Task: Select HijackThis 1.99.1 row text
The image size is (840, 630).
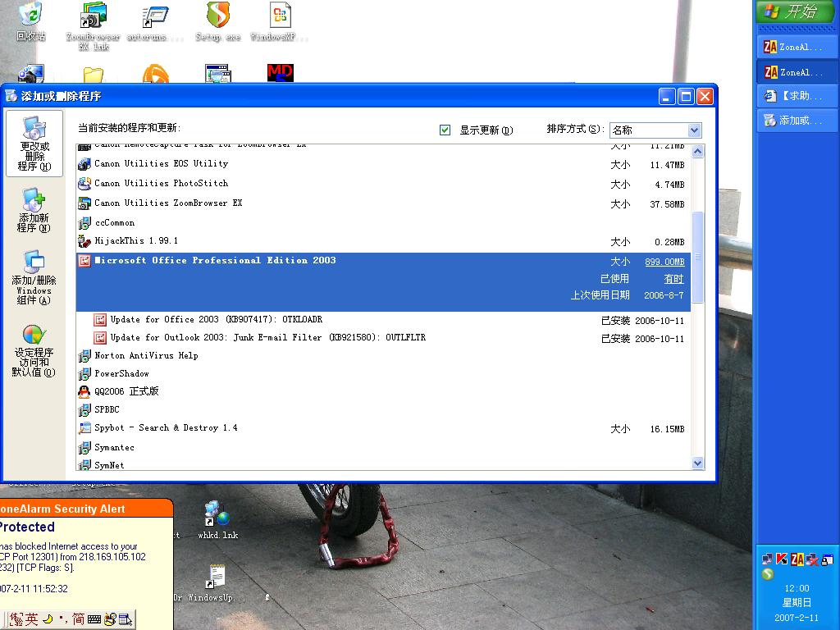Action: click(x=136, y=241)
